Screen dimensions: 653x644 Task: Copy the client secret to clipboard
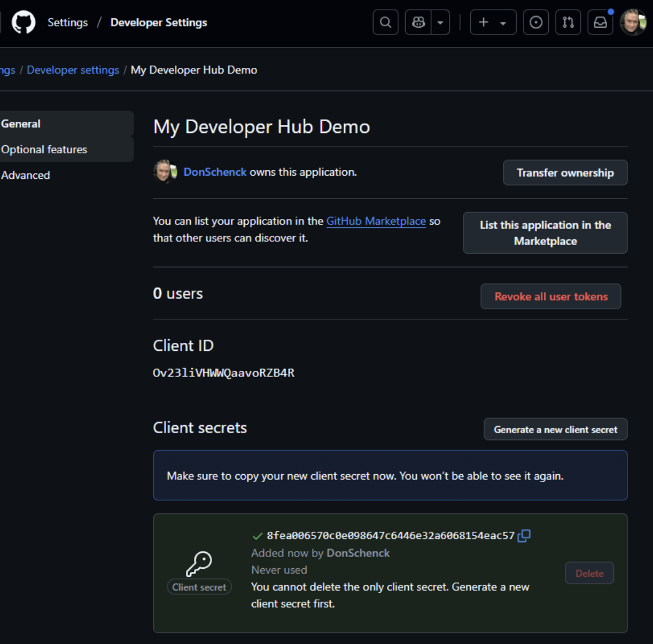point(524,536)
